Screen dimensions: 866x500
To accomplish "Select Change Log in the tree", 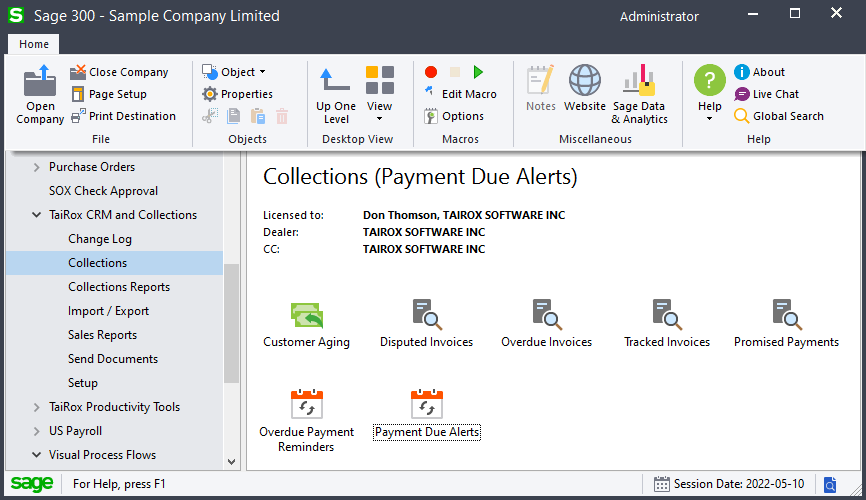I will point(100,239).
